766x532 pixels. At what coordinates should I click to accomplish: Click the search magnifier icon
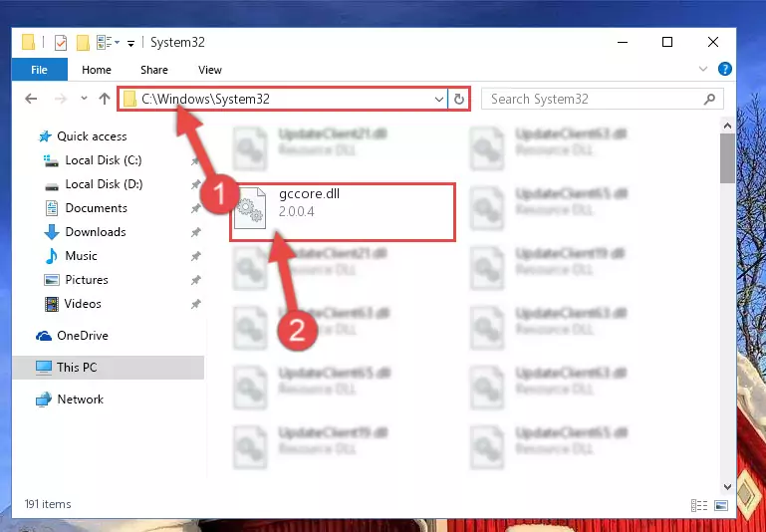709,100
